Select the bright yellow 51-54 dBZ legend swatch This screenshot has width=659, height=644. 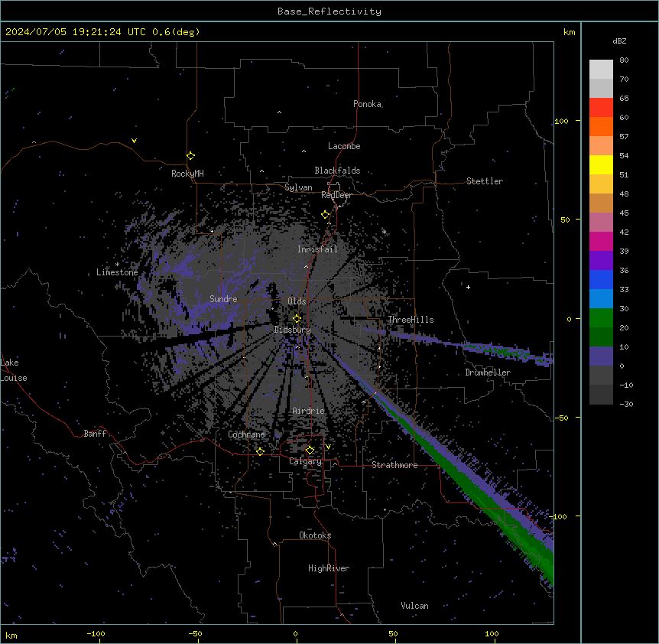point(601,164)
